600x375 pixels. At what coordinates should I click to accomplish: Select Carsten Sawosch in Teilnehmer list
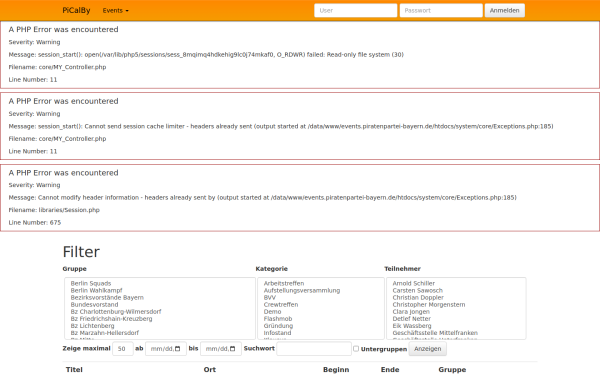[x=417, y=290]
